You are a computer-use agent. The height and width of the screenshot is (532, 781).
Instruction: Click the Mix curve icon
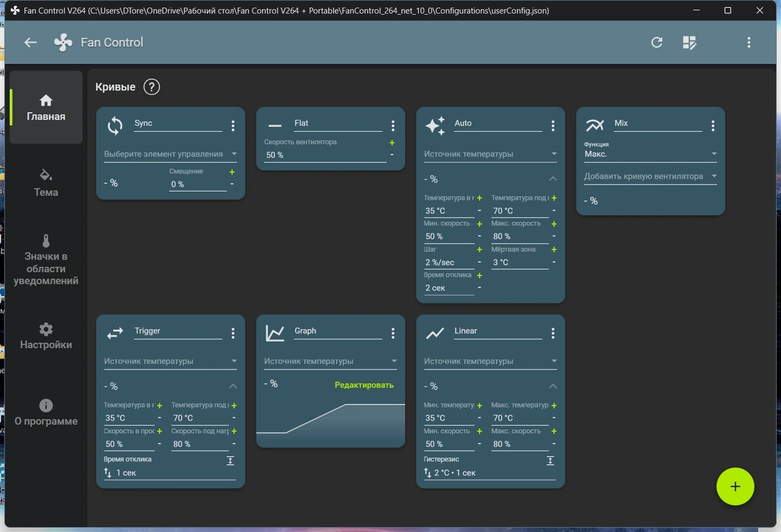[x=595, y=126]
